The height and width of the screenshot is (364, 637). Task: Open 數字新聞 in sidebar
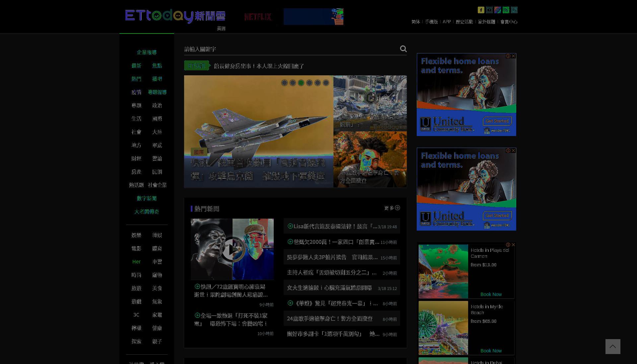(x=147, y=198)
